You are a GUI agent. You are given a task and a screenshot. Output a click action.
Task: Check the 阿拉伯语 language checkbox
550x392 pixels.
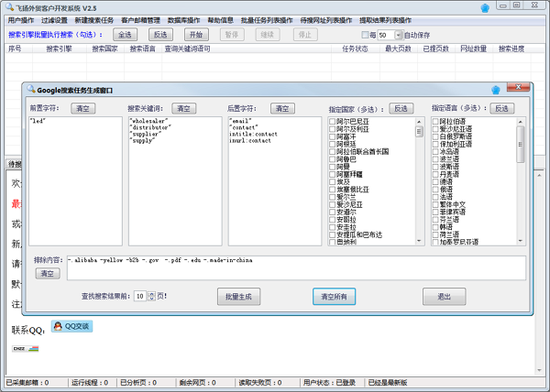[435, 121]
